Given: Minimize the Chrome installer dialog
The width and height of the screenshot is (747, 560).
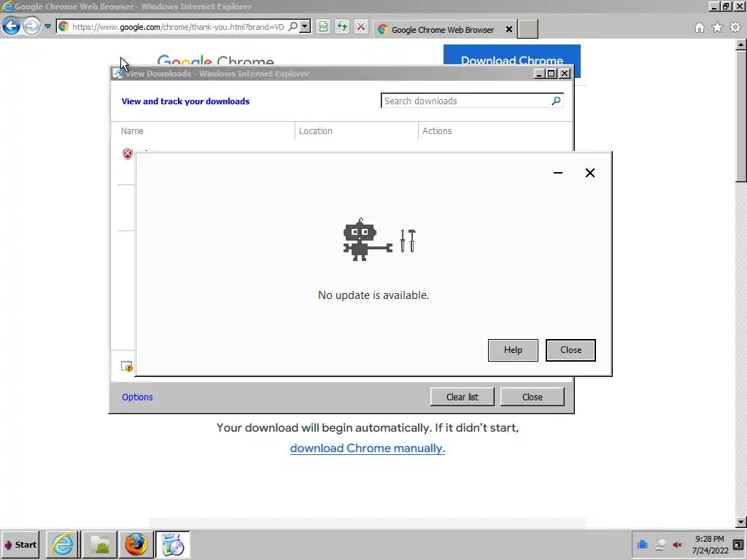Looking at the screenshot, I should 558,173.
